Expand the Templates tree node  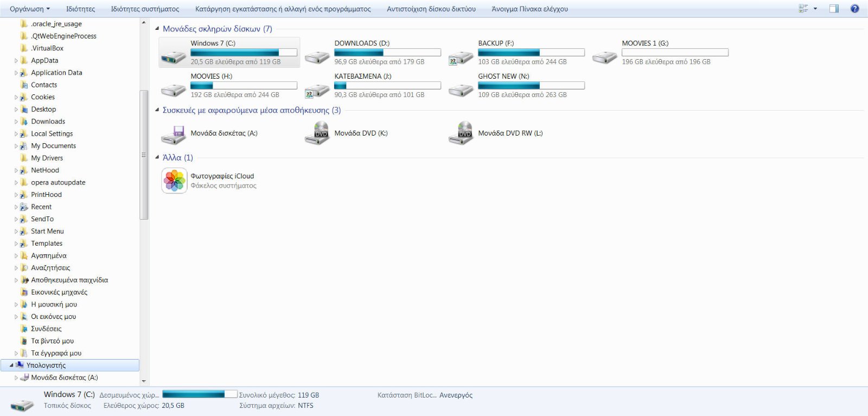(16, 244)
